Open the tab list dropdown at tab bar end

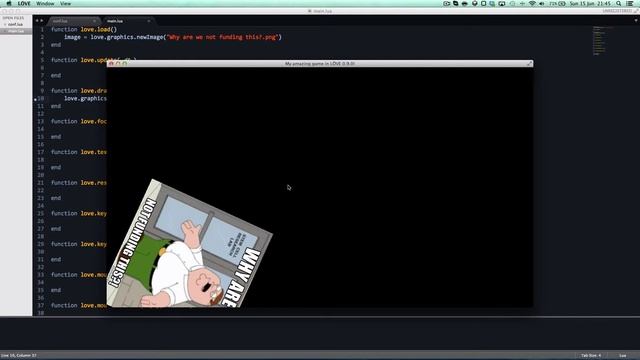pos(636,20)
